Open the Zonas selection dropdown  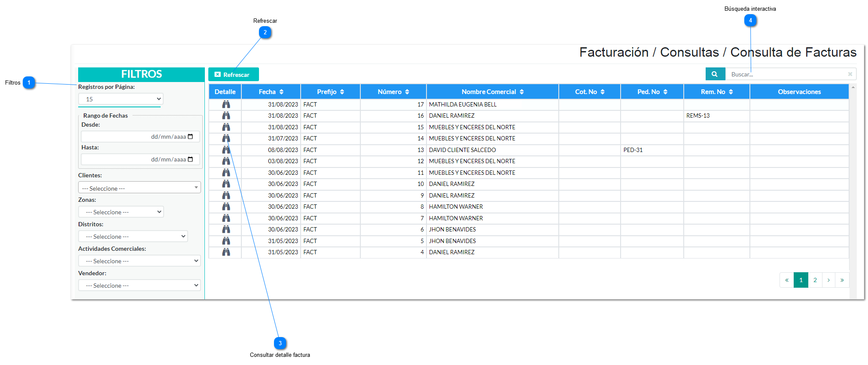[121, 212]
